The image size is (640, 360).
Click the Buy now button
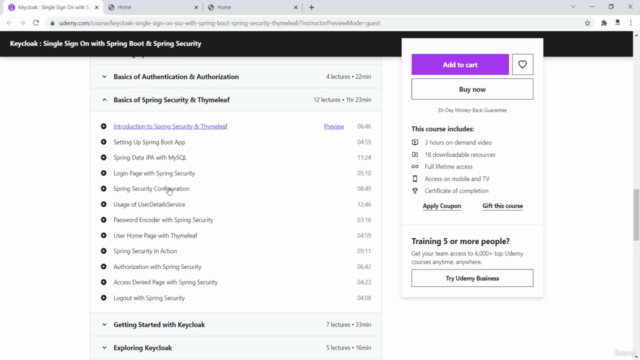472,89
